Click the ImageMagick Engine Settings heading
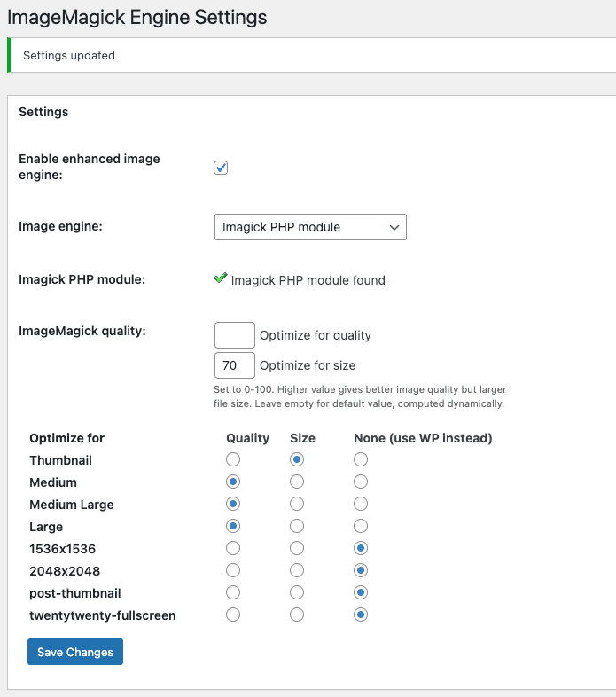Viewport: 616px width, 697px height. pyautogui.click(x=137, y=18)
